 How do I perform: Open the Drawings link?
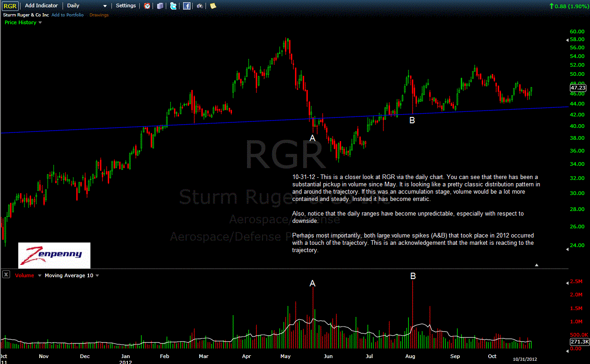click(x=99, y=15)
